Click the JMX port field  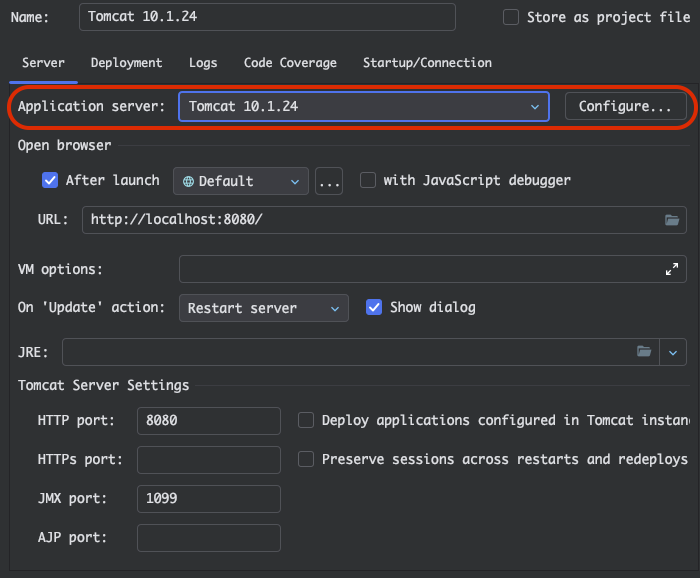(x=209, y=499)
